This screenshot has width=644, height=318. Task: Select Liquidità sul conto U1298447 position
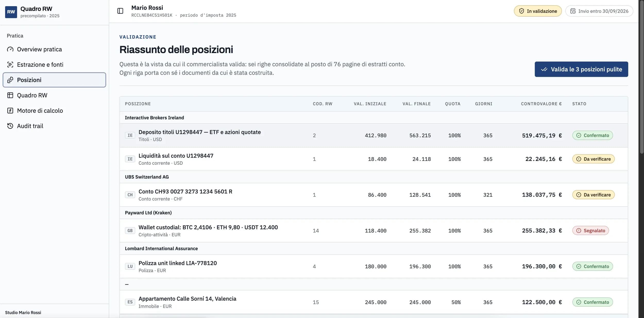pos(176,156)
